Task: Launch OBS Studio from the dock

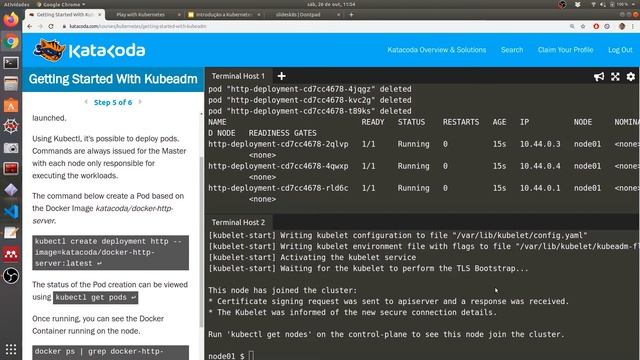Action: click(11, 276)
